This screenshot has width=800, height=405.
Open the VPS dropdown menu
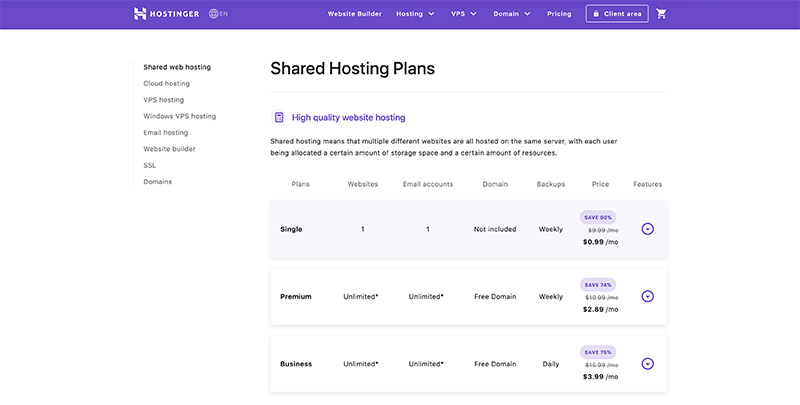click(464, 14)
